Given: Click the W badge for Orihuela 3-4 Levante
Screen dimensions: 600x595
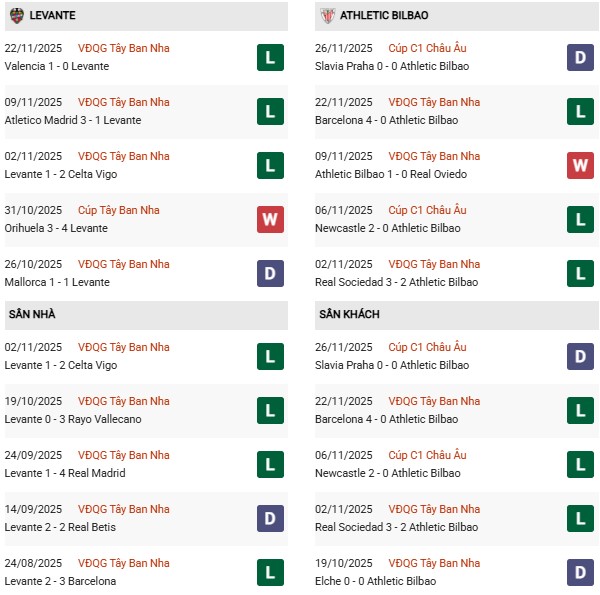Looking at the screenshot, I should [270, 219].
